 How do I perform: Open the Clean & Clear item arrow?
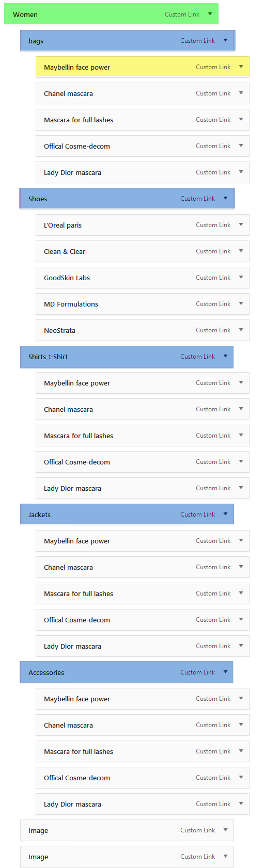(x=241, y=251)
